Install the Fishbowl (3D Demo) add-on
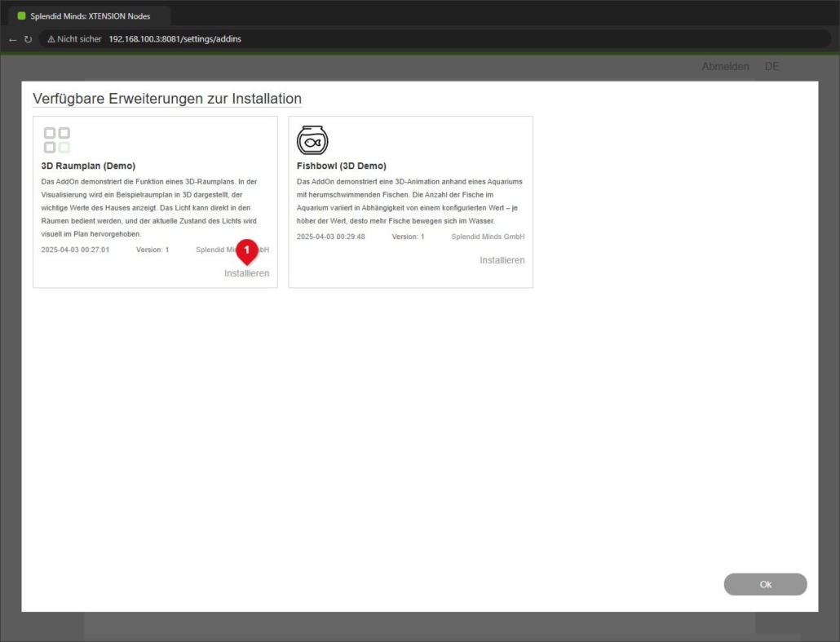 click(x=502, y=260)
